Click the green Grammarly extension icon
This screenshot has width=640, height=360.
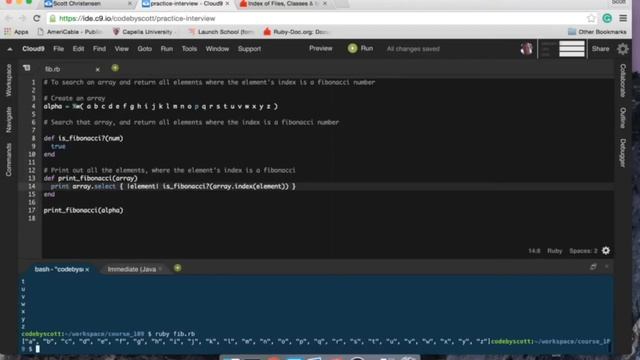click(x=607, y=18)
